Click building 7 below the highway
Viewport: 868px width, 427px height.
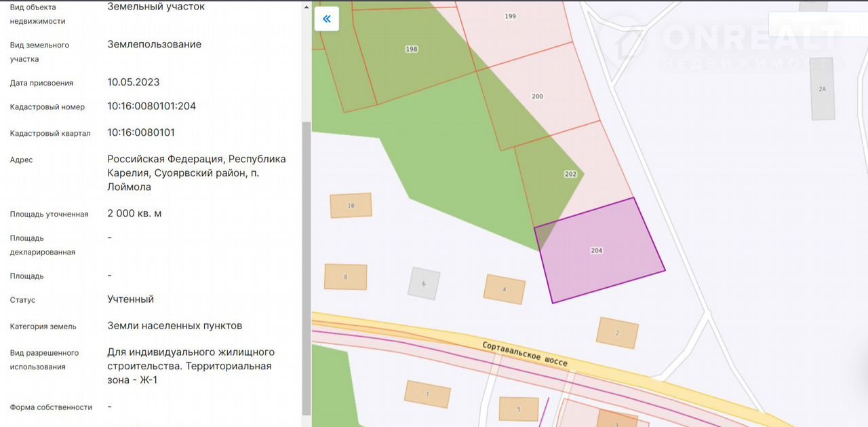tap(427, 394)
